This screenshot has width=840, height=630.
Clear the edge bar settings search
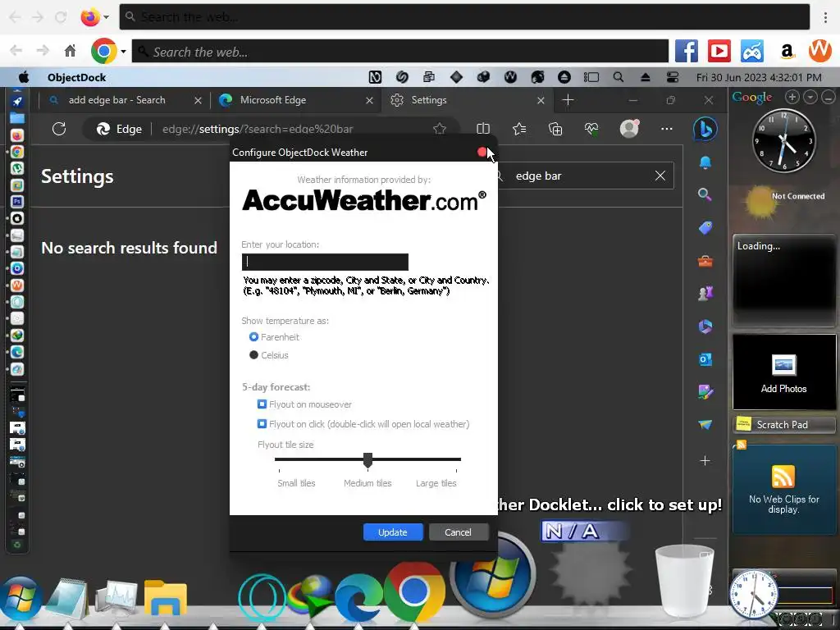click(660, 176)
